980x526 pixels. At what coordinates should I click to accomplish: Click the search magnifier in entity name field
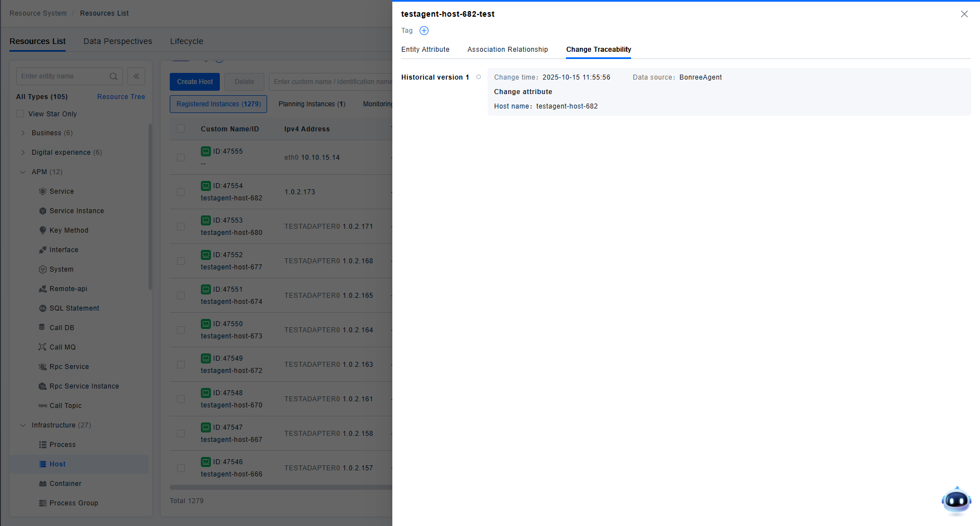tap(114, 76)
